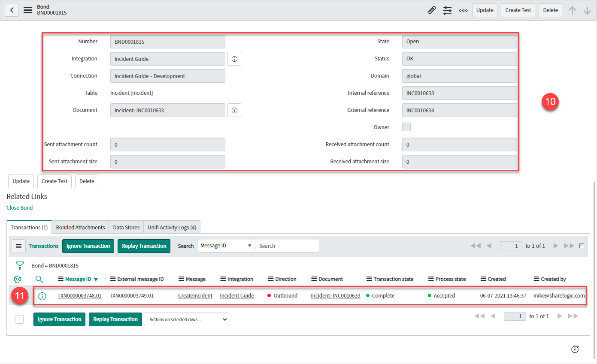Image resolution: width=597 pixels, height=364 pixels.
Task: Click the stopwatch response time icon
Action: tap(575, 349)
